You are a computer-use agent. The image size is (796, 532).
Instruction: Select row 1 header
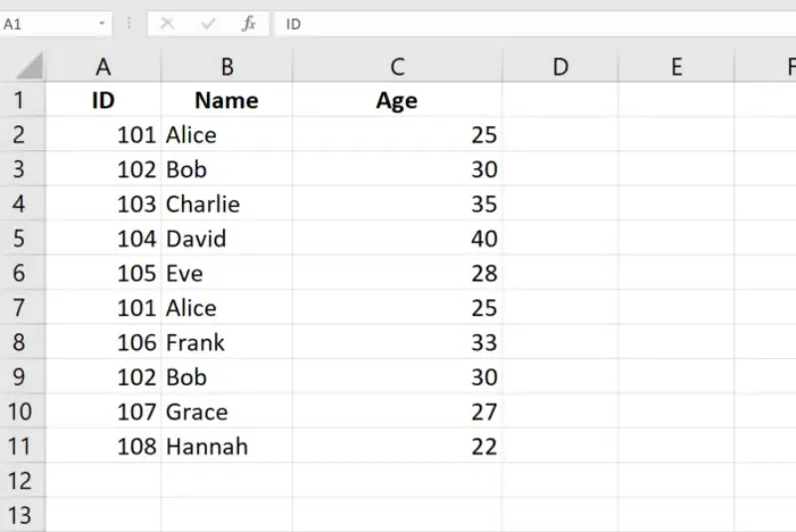click(x=22, y=100)
